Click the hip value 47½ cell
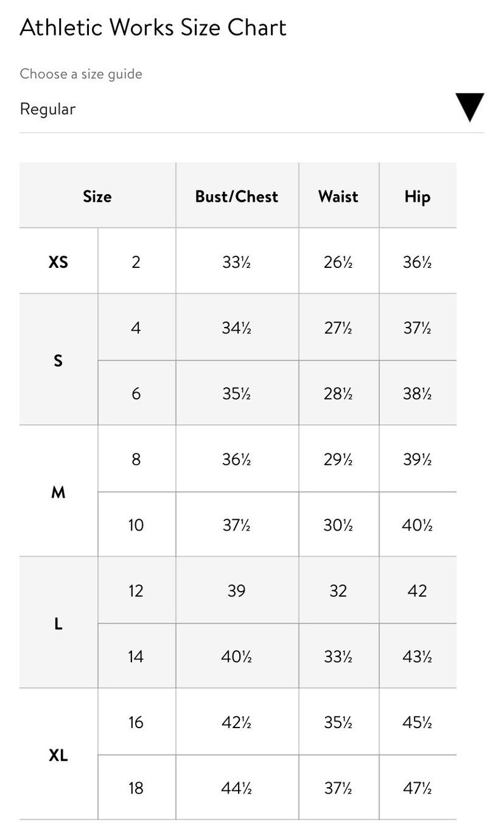504x831 pixels. coord(418,788)
